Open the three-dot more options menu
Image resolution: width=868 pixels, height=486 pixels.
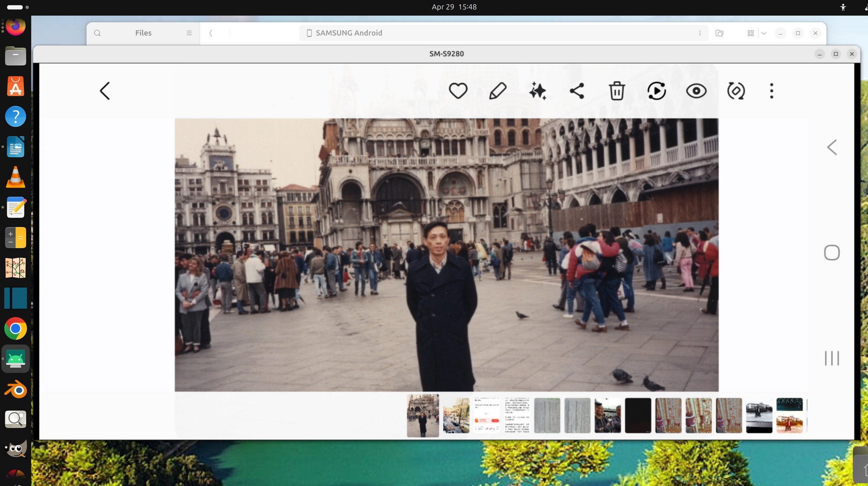point(772,91)
